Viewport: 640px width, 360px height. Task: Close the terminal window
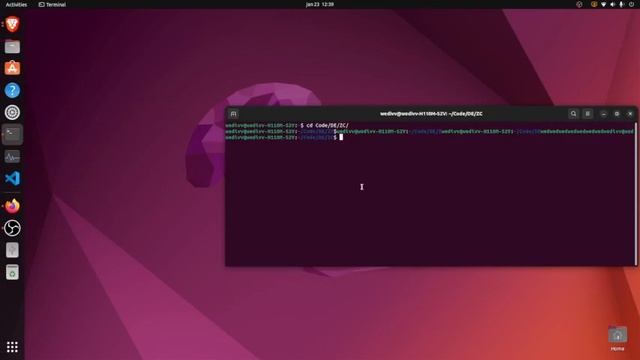tap(630, 114)
